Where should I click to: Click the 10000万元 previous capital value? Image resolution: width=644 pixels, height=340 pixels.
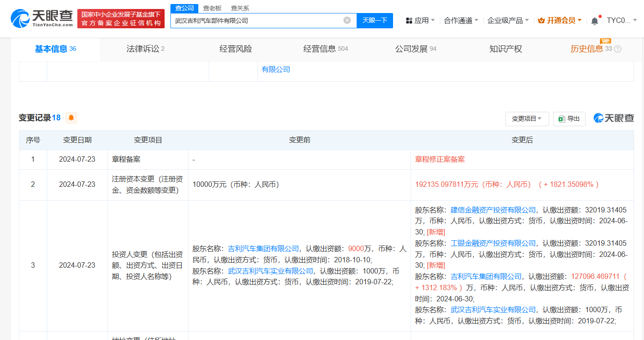[x=236, y=185]
